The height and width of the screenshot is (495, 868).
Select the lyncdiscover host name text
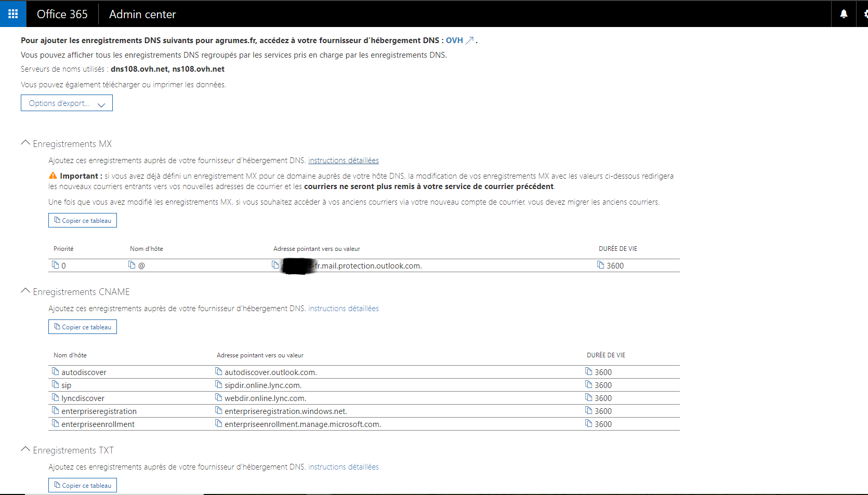(83, 398)
